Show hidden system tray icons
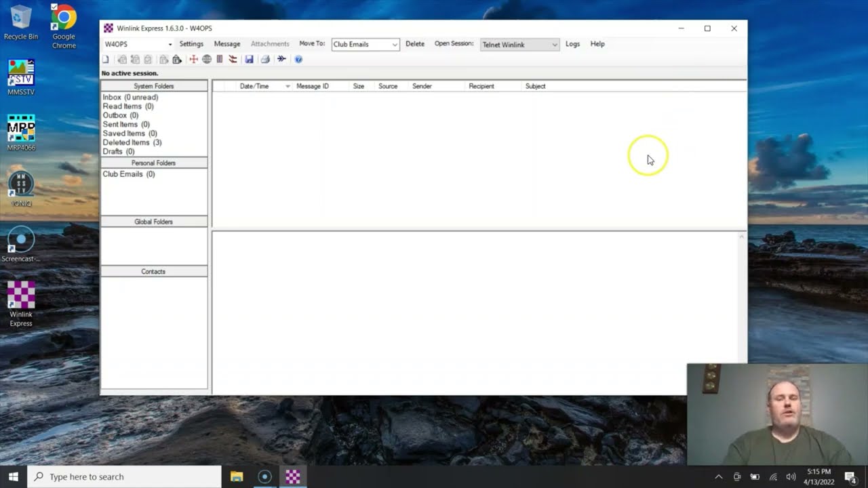This screenshot has height=488, width=868. (x=719, y=477)
